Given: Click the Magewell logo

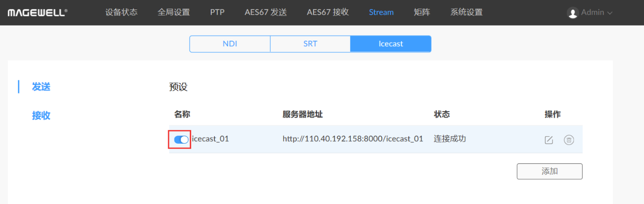Looking at the screenshot, I should pos(37,13).
